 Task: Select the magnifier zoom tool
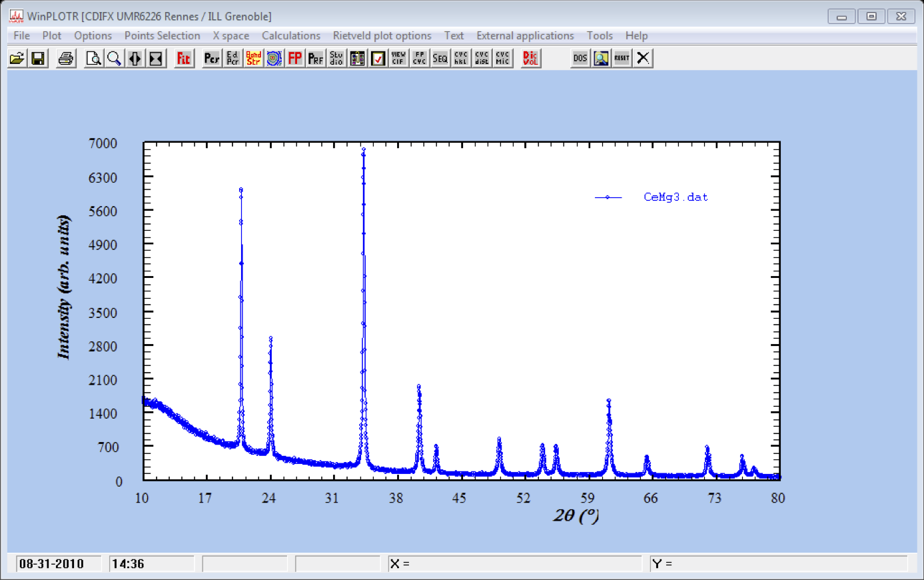point(114,59)
